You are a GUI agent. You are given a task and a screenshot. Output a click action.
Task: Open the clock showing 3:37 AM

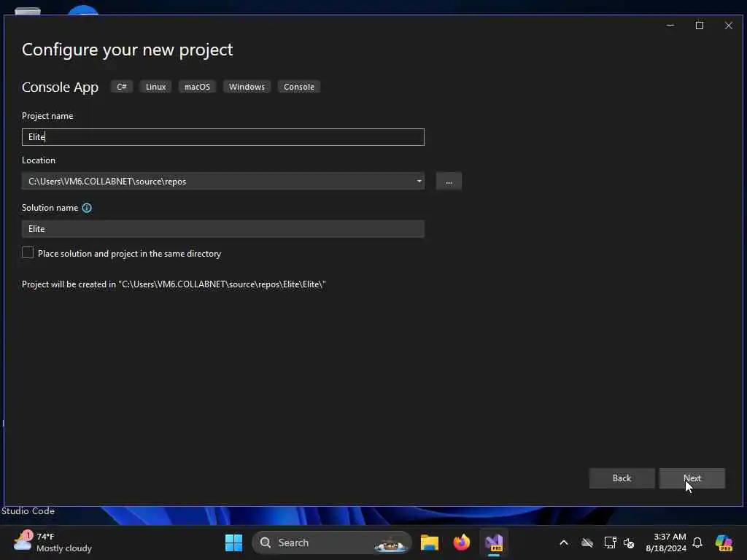666,542
